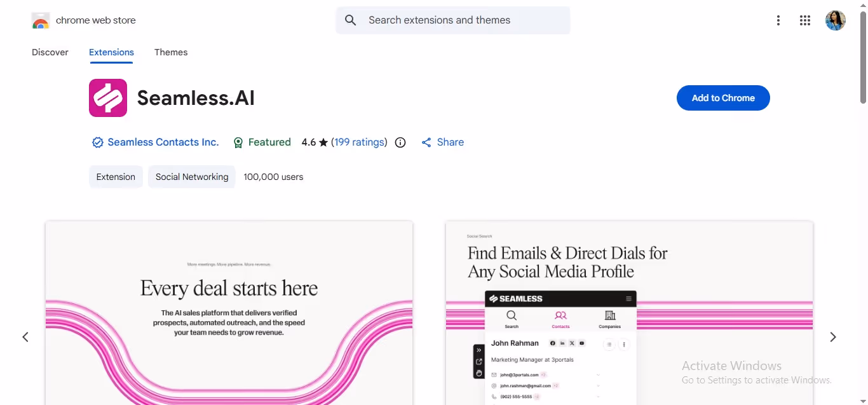Go to the Themes tab

[x=171, y=52]
